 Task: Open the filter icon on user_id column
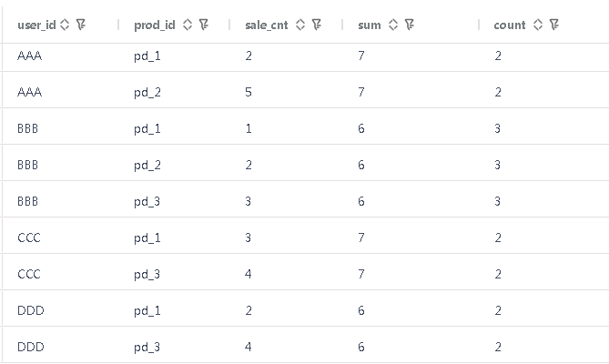pos(80,25)
